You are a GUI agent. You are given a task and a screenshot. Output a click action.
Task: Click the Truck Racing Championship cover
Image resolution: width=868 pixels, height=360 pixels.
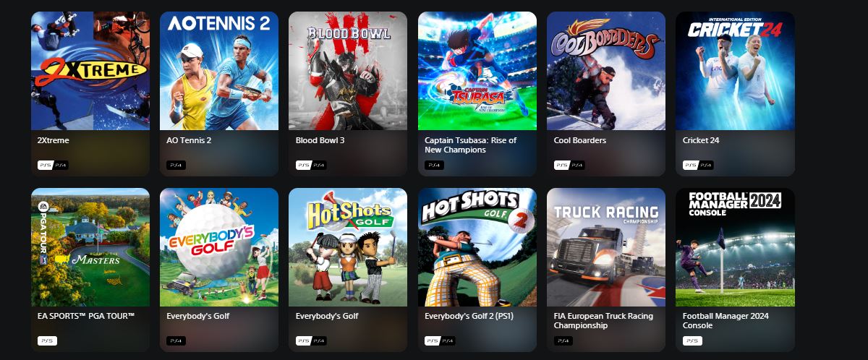tap(606, 247)
